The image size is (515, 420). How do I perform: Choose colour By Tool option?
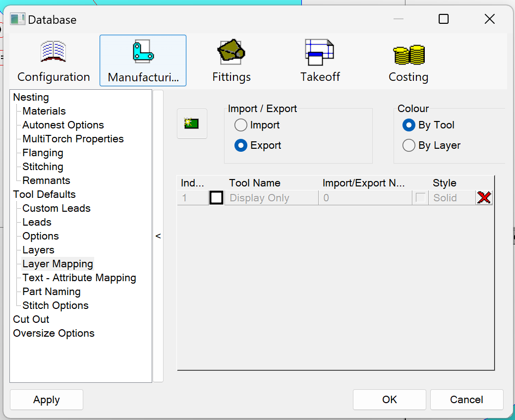(409, 125)
